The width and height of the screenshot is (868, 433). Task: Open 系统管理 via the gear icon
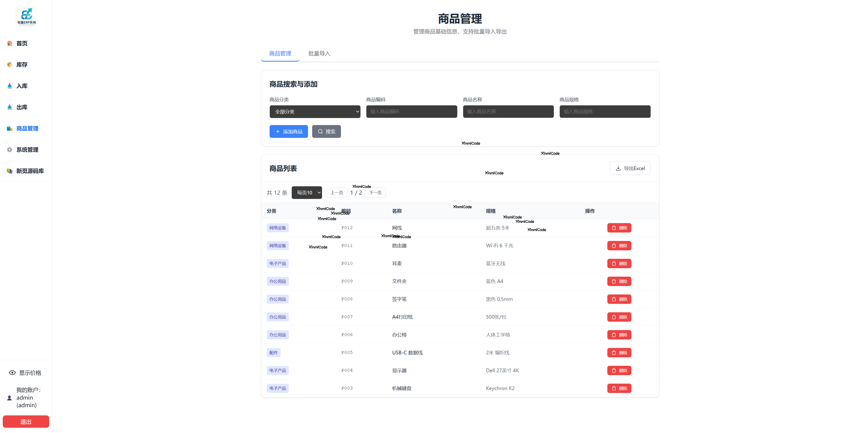pyautogui.click(x=9, y=150)
